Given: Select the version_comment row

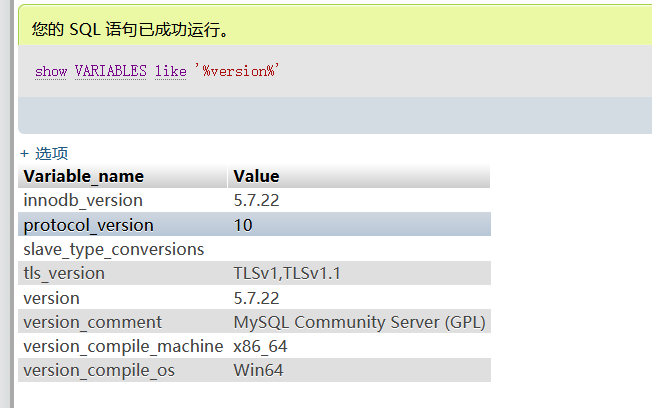Looking at the screenshot, I should (x=254, y=322).
